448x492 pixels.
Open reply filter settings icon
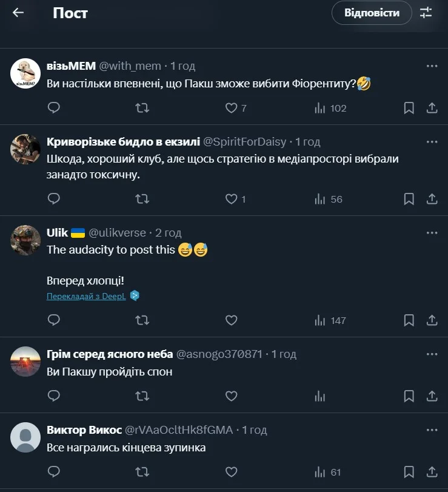[426, 13]
